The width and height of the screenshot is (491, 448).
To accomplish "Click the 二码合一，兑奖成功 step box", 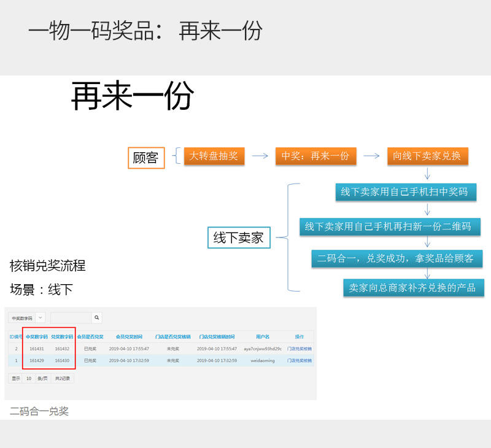I will tap(395, 258).
